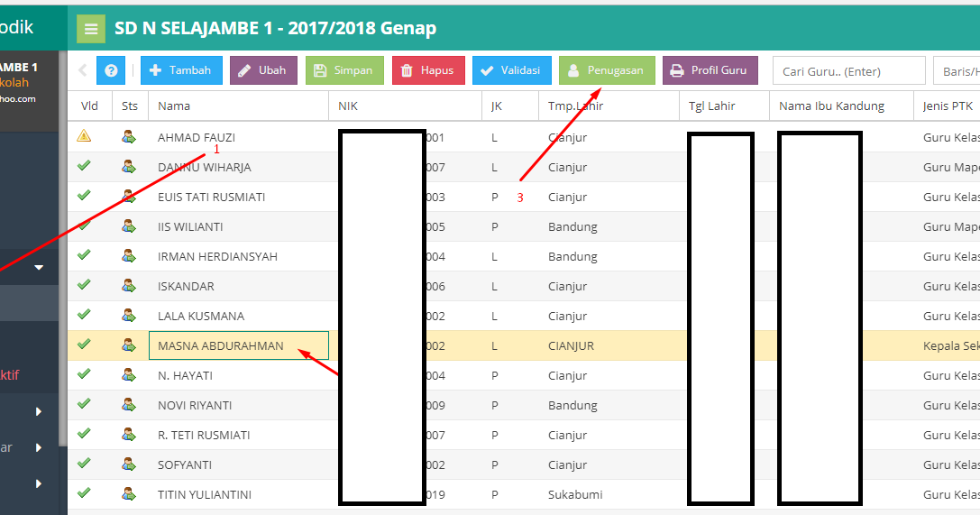This screenshot has width=980, height=515.
Task: Click status icon for ISKANDAR
Action: tap(129, 285)
